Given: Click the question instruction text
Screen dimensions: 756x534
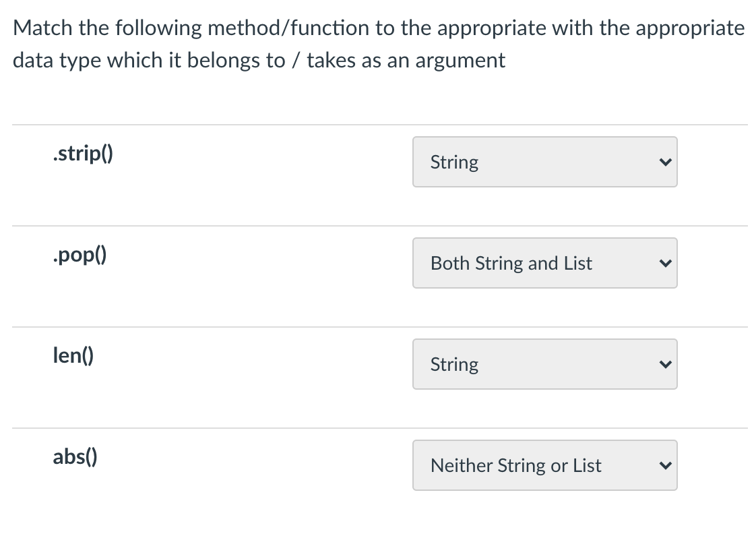Looking at the screenshot, I should [x=377, y=43].
